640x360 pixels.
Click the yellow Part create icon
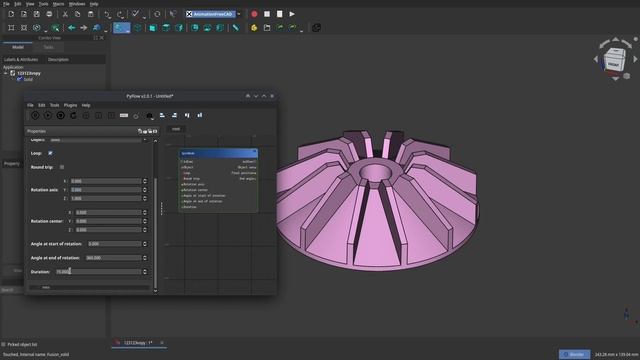point(254,28)
